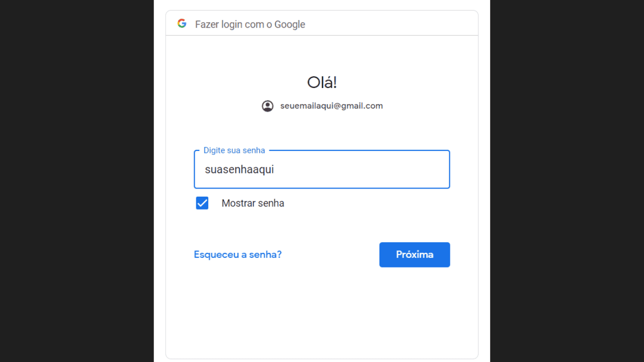This screenshot has width=644, height=362.
Task: Uncheck the Mostrar senha checkbox
Action: pos(202,203)
